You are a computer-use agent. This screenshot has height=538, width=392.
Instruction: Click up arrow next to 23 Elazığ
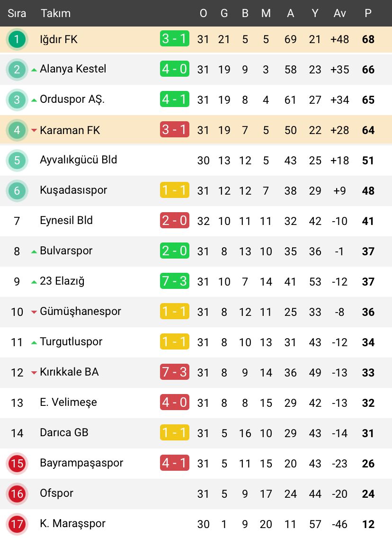click(x=34, y=282)
